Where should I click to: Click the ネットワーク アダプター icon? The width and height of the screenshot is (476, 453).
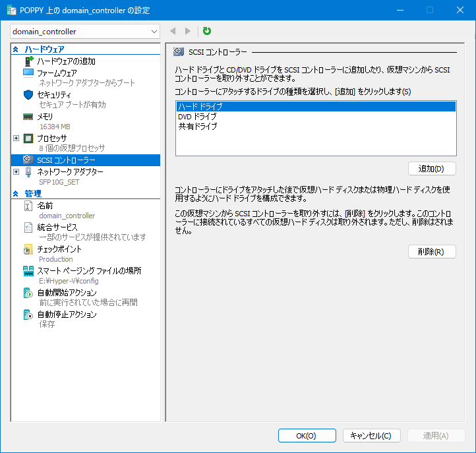pyautogui.click(x=28, y=172)
